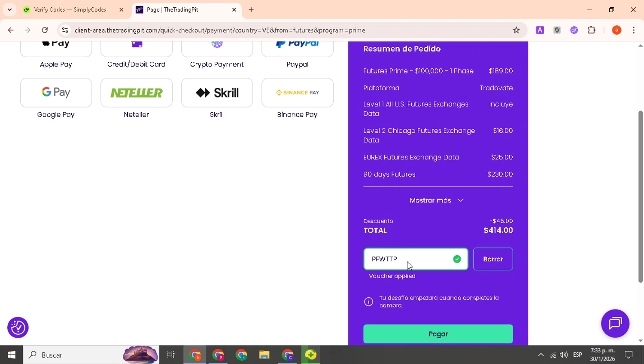
Task: Click the Voucher applied message
Action: [392, 276]
